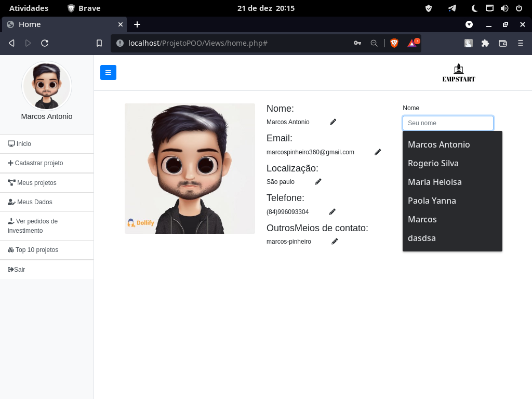Click the marcos-pinheiro contact value
The height and width of the screenshot is (399, 532).
pyautogui.click(x=289, y=241)
